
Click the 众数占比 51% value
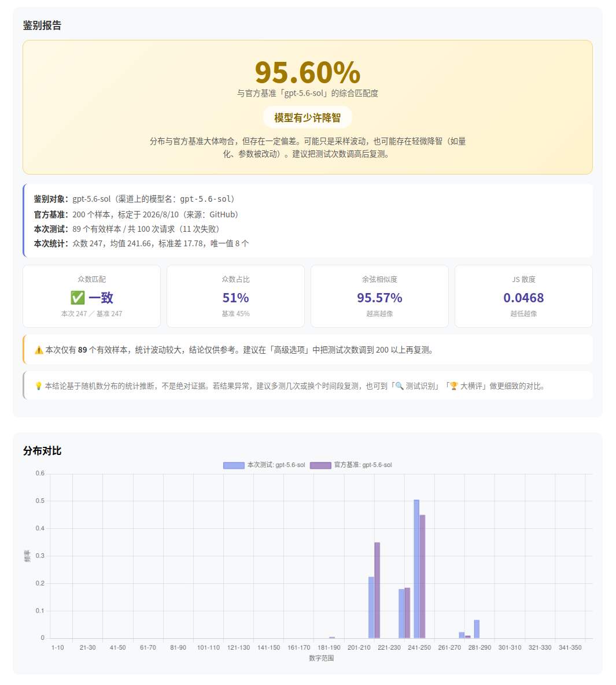point(235,298)
